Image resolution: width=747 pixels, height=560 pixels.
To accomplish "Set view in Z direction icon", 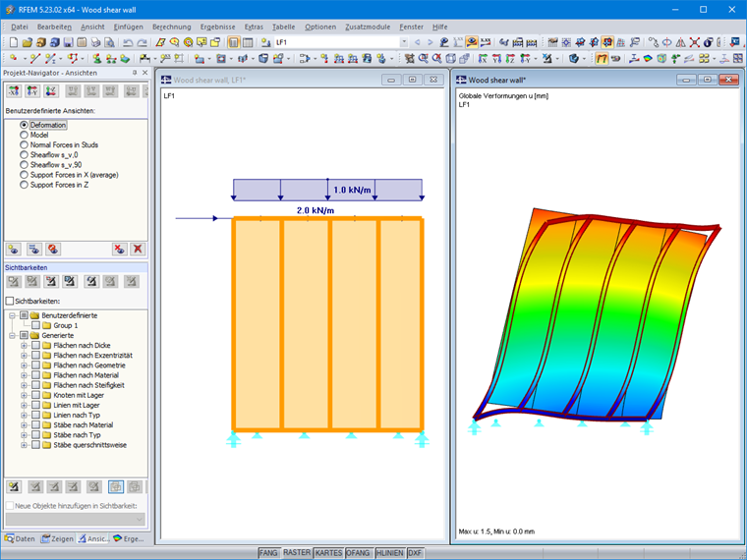I will (x=510, y=59).
